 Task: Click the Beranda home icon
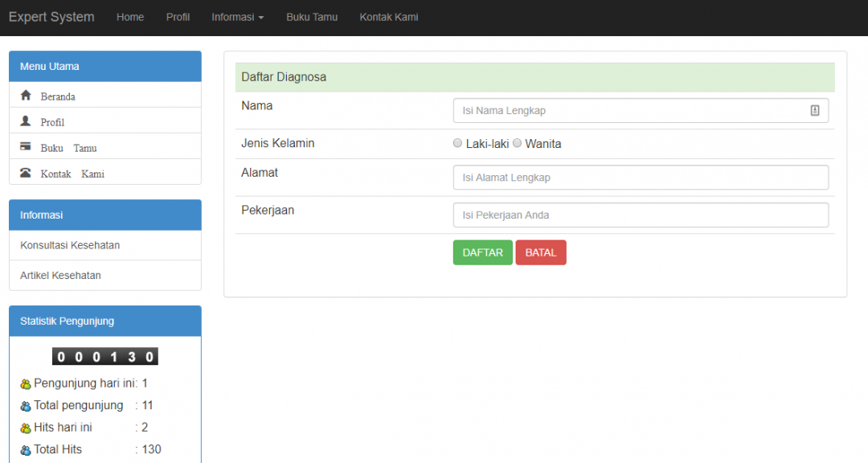26,96
